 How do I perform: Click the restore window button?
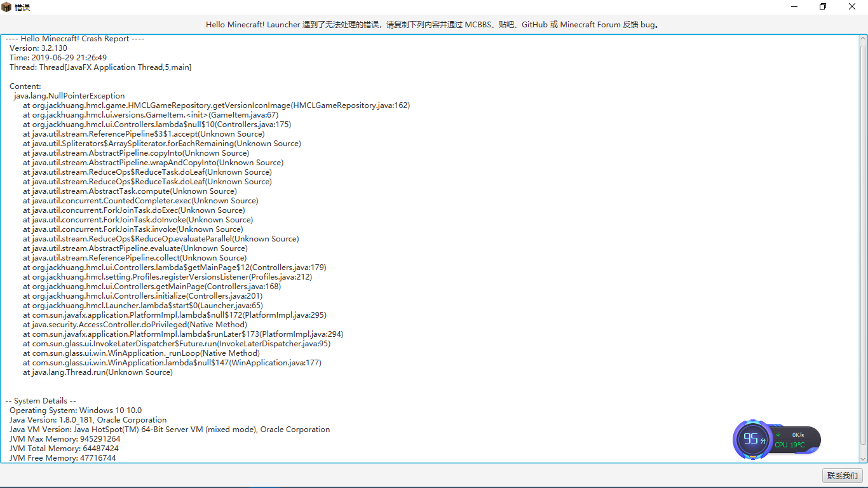click(x=822, y=6)
